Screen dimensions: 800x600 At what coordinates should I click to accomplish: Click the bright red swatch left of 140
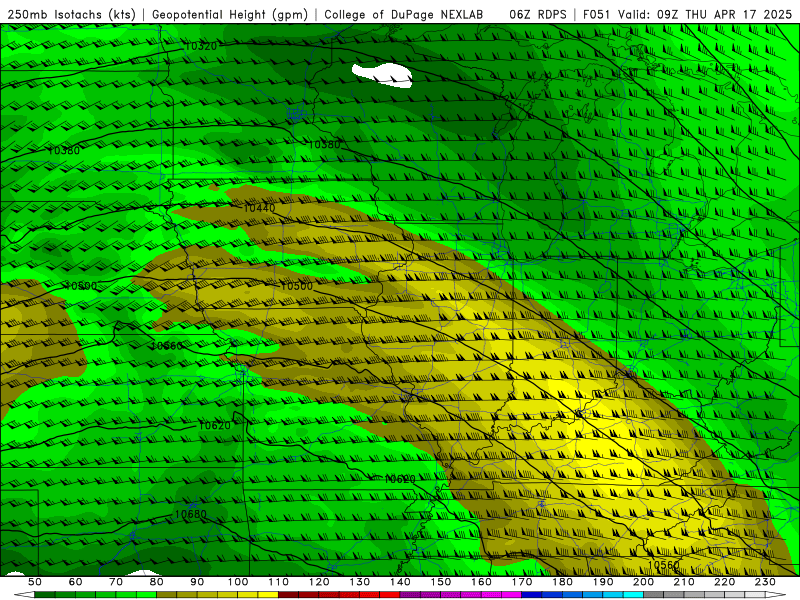[390, 594]
